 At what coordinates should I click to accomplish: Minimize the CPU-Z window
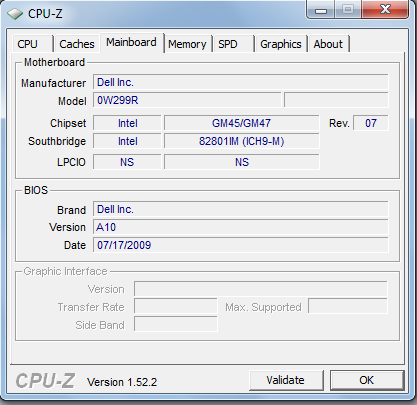(x=321, y=10)
